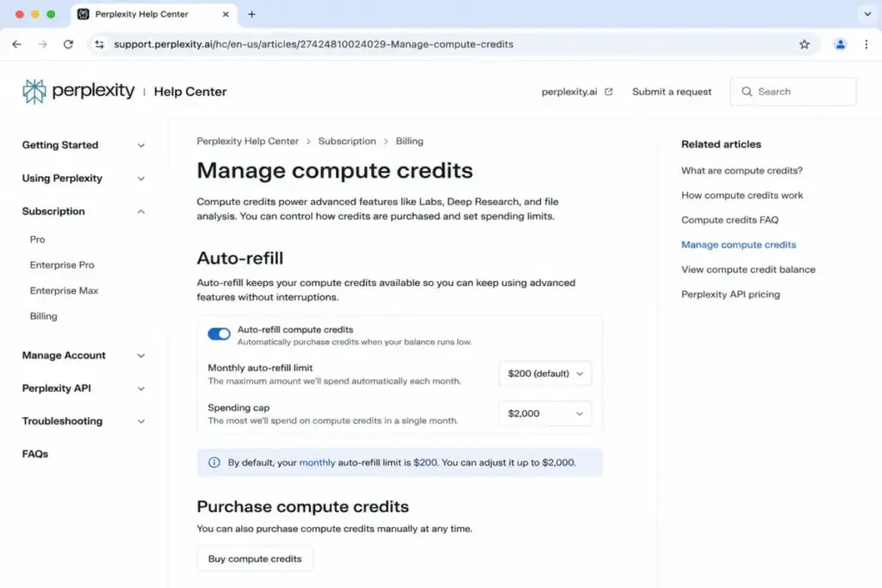Click the browser forward arrow
Viewport: 882px width, 588px height.
(43, 45)
